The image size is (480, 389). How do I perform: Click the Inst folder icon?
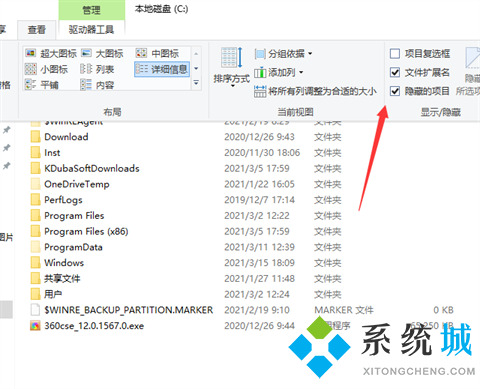click(x=35, y=153)
